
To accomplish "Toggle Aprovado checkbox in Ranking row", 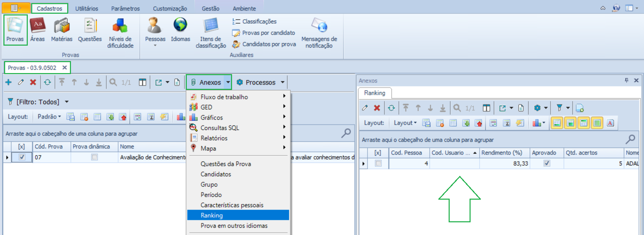I will pyautogui.click(x=547, y=163).
